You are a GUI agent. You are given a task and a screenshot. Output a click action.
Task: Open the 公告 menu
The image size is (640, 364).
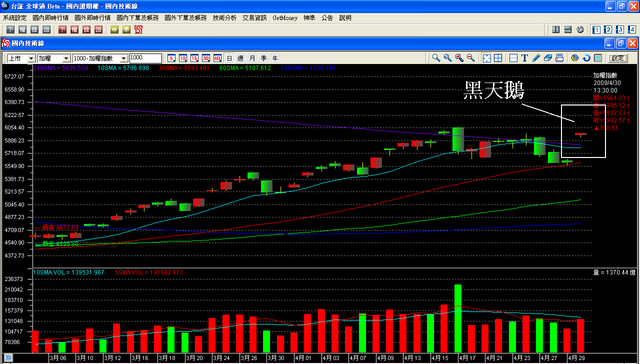327,18
